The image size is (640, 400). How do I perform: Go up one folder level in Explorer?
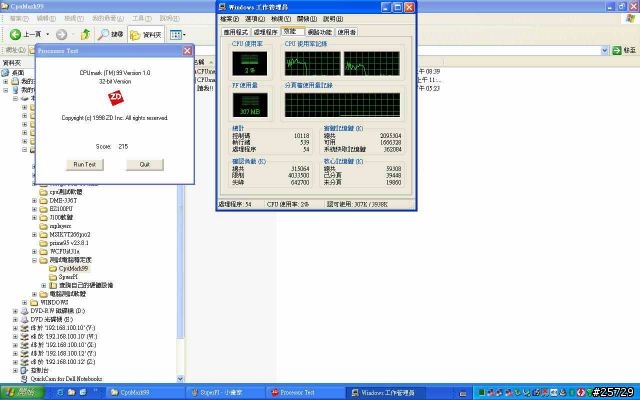[85, 34]
